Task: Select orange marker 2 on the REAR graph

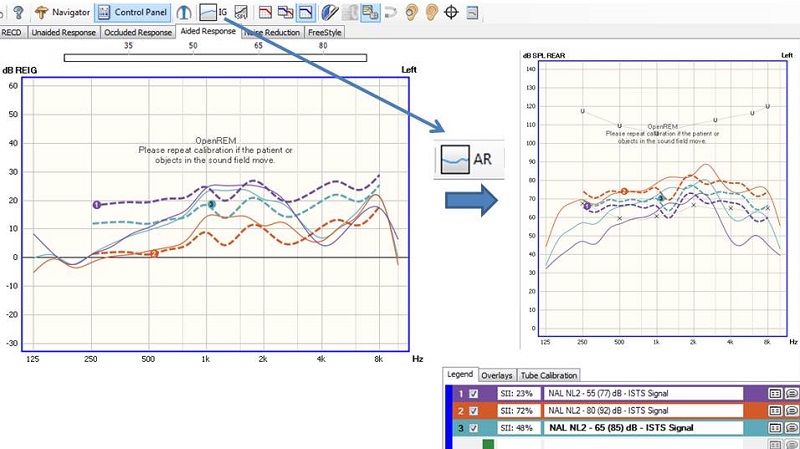Action: (624, 191)
